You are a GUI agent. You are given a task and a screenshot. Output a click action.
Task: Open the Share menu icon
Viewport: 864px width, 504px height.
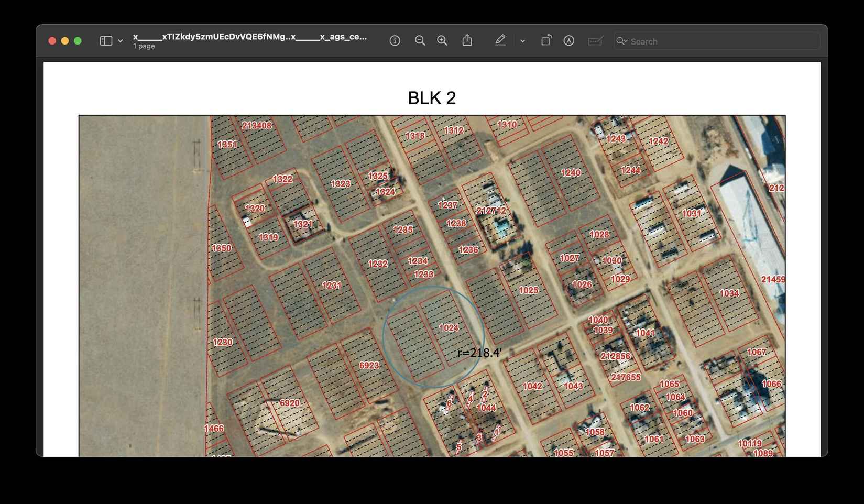coord(467,41)
